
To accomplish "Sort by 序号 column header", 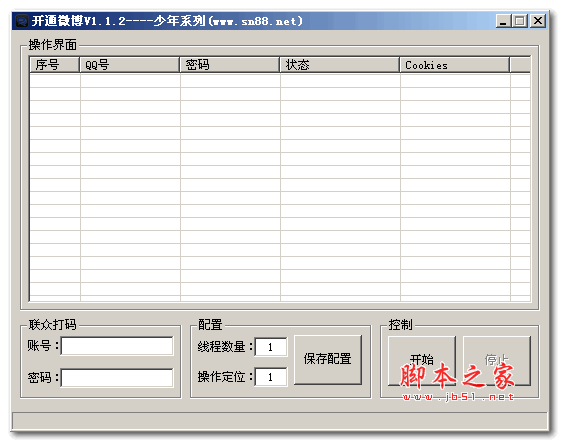I will [x=54, y=65].
